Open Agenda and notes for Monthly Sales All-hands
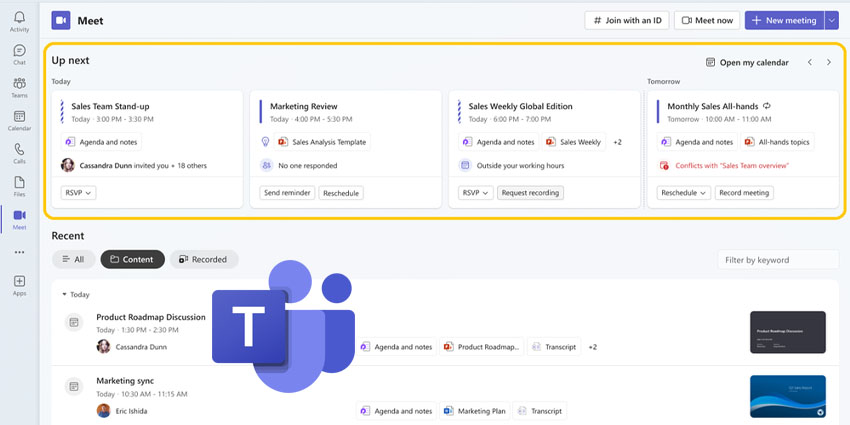 (x=697, y=142)
